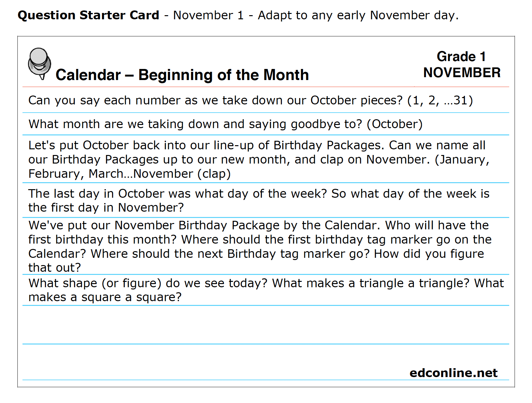Select the November Birthday Package paragraph
This screenshot has height=403, width=532.
coord(266,246)
